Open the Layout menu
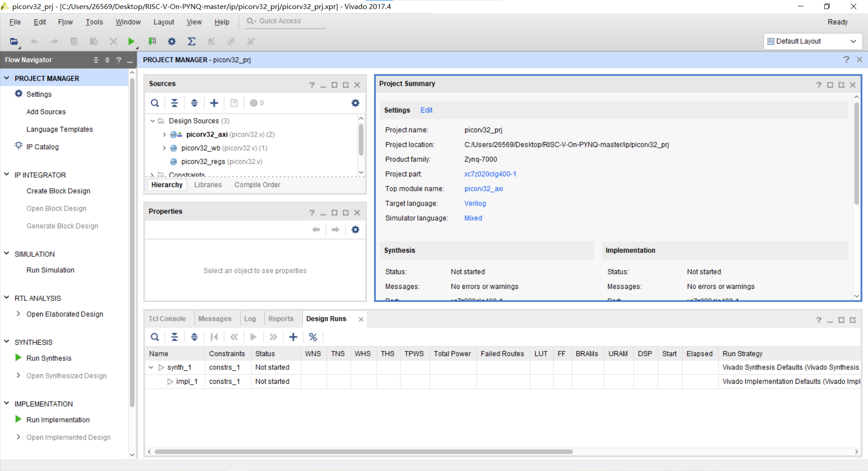 point(164,22)
